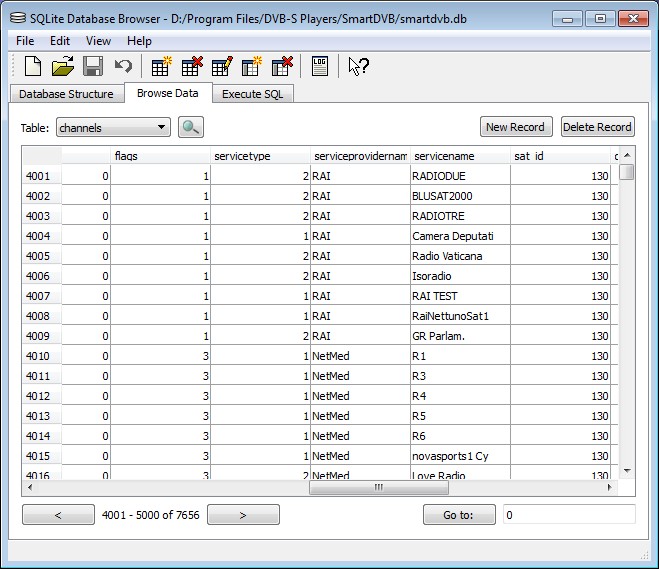
Task: Click the Go to: button
Action: point(459,515)
